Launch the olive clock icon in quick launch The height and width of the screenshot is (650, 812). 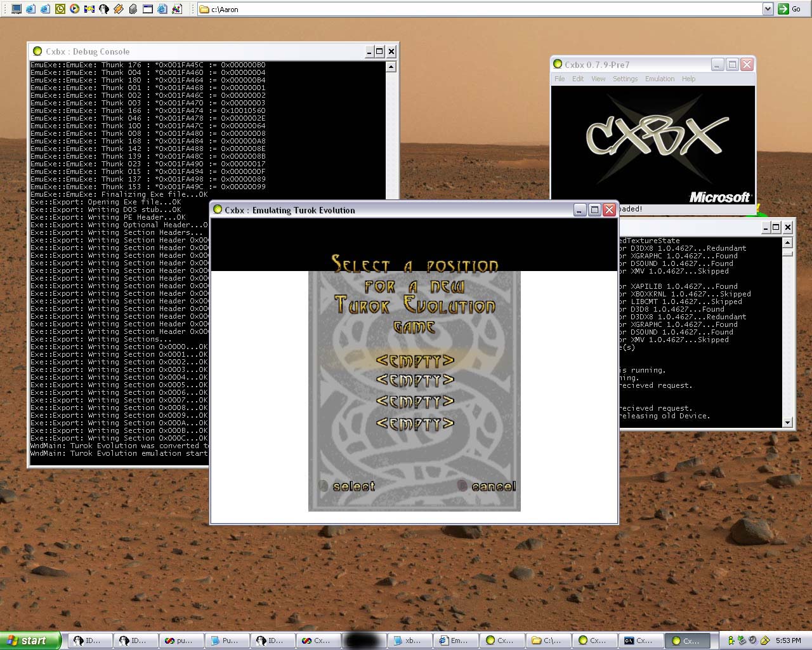click(60, 9)
